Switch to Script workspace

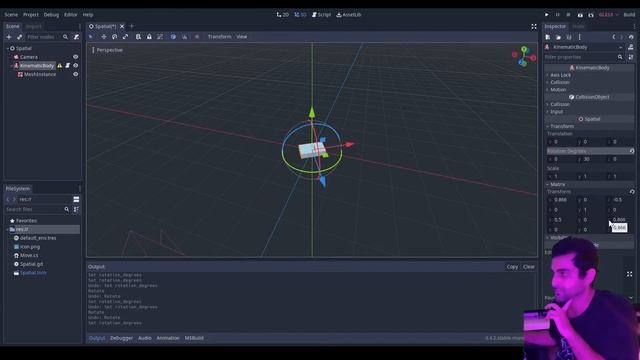321,15
